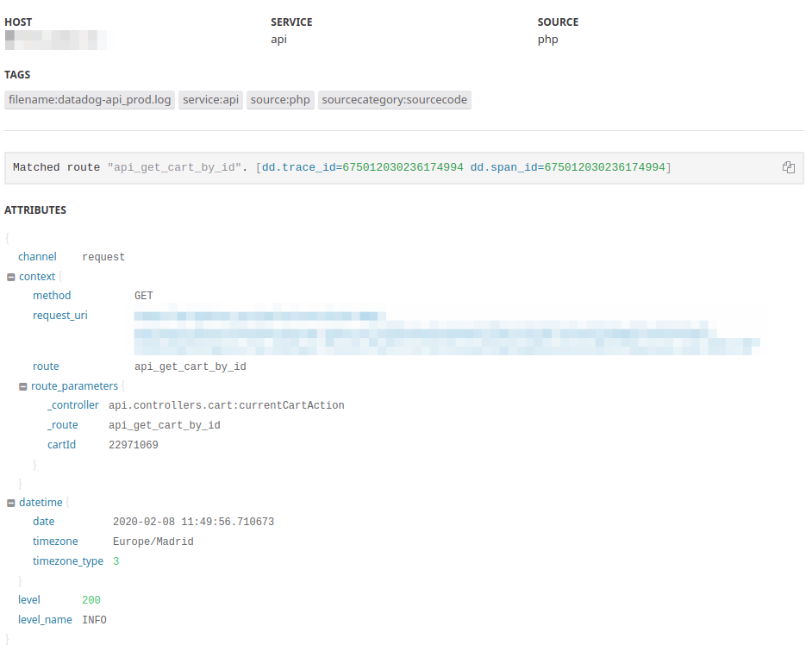Click the blurred host name value
Screen dimensions: 812x670
point(56,41)
